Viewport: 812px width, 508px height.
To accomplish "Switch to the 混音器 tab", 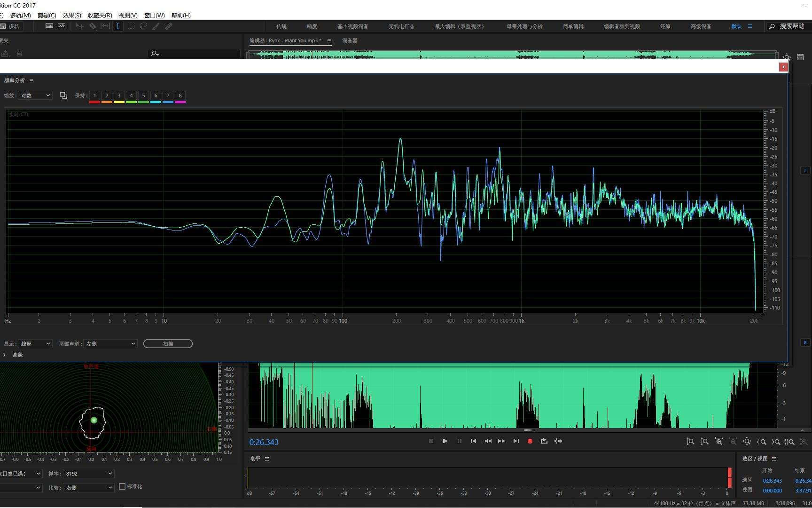I will tap(350, 40).
